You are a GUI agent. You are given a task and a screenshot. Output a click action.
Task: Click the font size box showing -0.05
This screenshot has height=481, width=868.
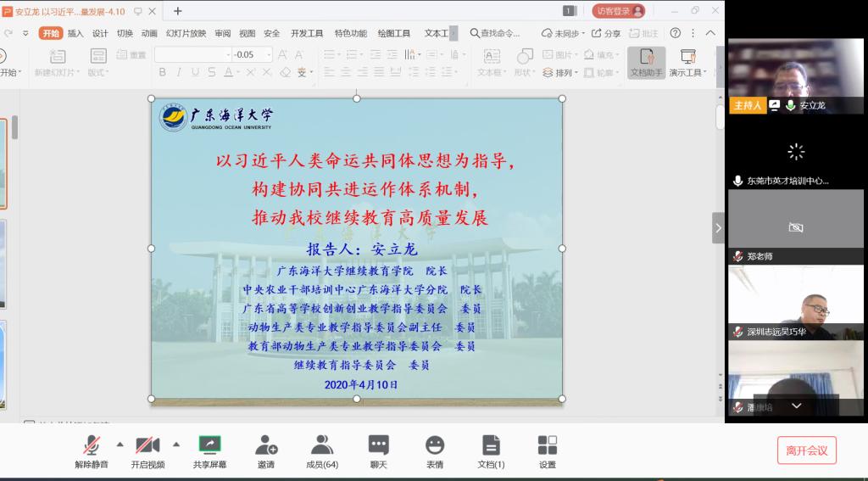[x=248, y=54]
